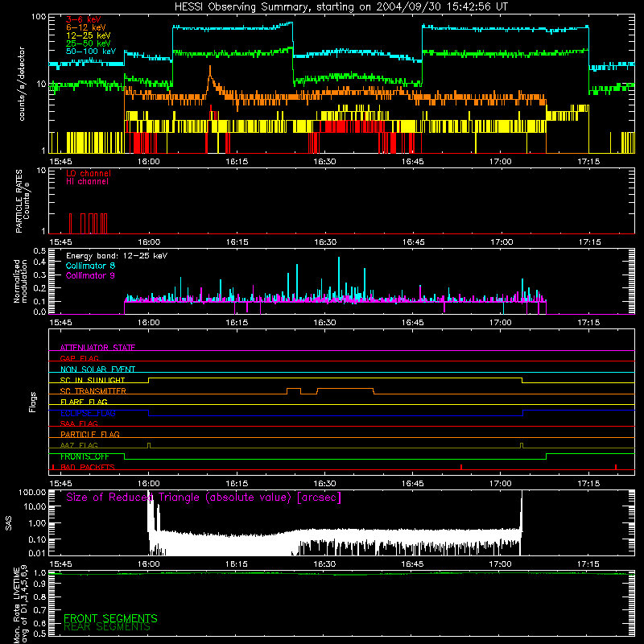Select the 25-50 keV legend label
Viewport: 644px width, 644px height.
(x=89, y=43)
